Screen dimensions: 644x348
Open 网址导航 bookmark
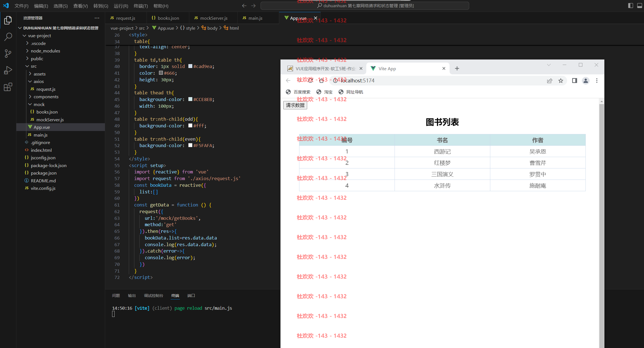pyautogui.click(x=351, y=92)
